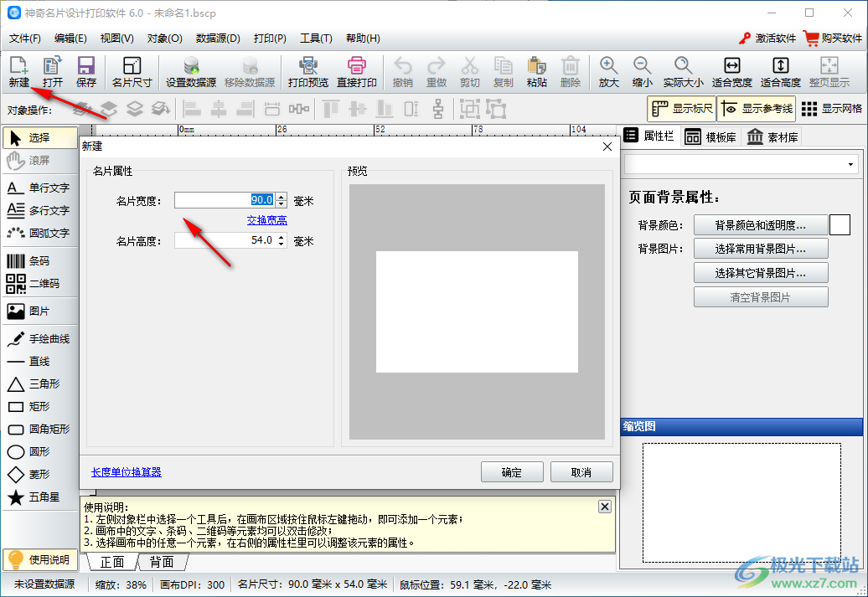This screenshot has height=597, width=868.
Task: Select the 圆形 circle tool
Action: tap(39, 452)
